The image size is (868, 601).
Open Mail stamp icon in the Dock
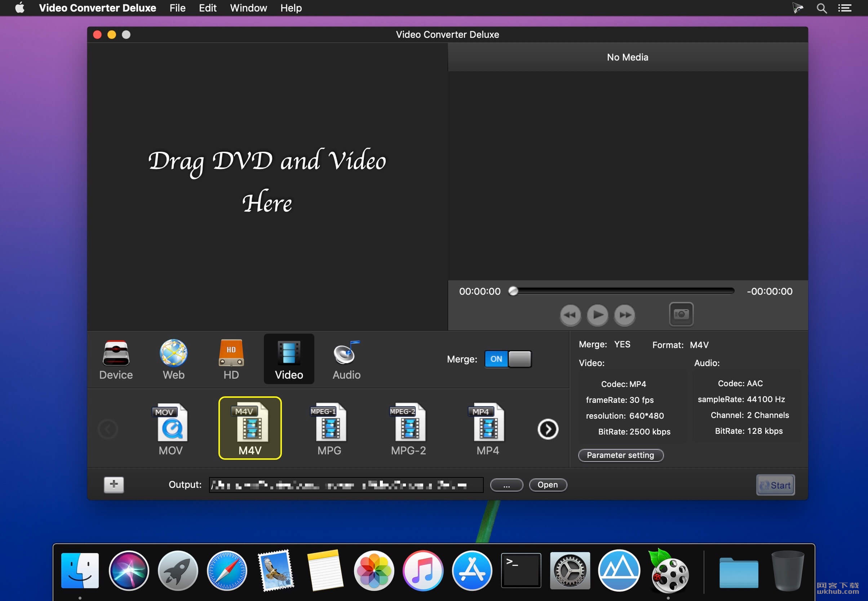point(276,570)
